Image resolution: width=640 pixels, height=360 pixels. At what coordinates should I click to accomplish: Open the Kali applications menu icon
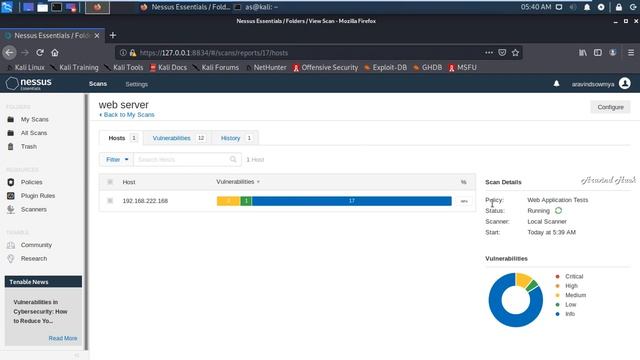tap(7, 7)
